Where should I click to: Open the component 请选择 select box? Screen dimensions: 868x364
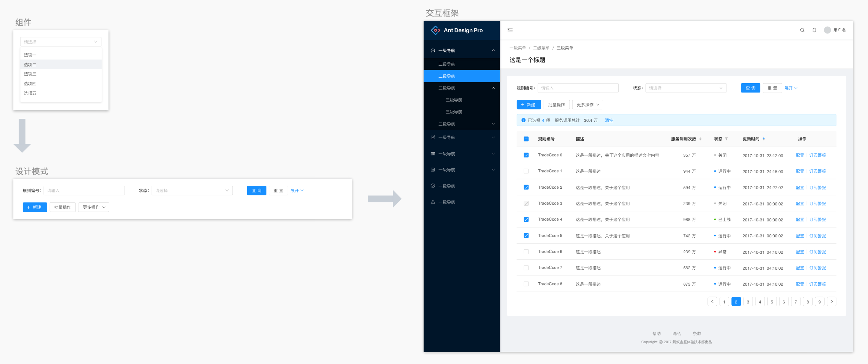[x=61, y=42]
